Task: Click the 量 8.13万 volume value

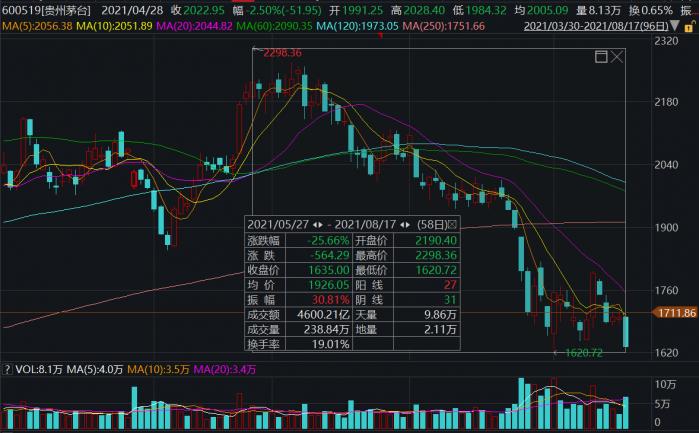Action: [598, 10]
